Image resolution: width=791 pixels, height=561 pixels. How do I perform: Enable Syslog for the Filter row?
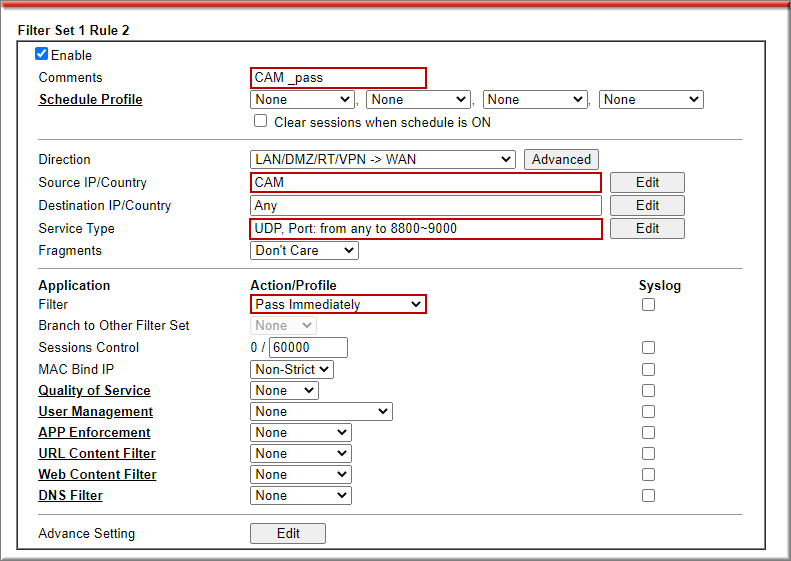point(648,305)
